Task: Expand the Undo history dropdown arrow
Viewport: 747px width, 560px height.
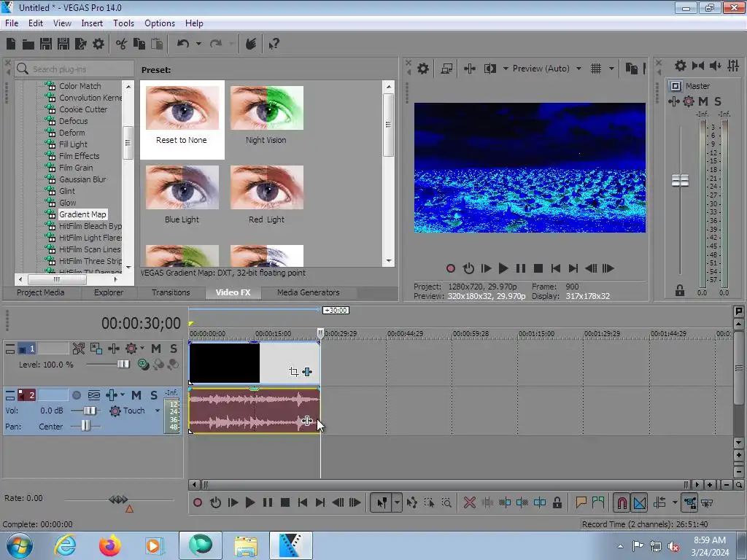Action: click(x=198, y=44)
